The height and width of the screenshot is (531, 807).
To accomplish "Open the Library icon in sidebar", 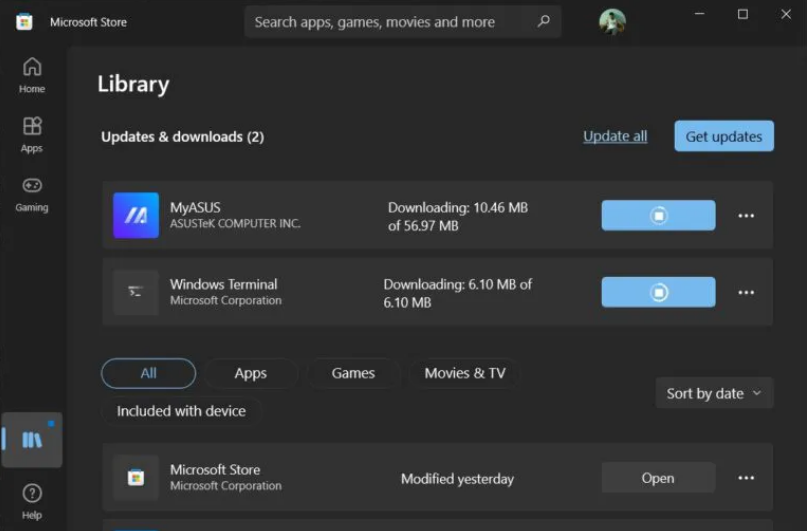I will [32, 440].
